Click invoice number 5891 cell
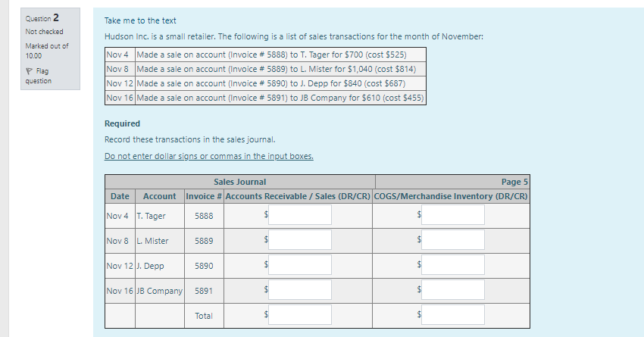The image size is (644, 337). pos(204,291)
